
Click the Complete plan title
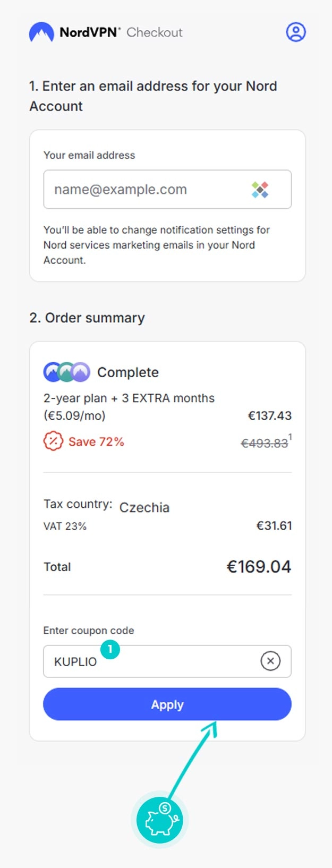127,372
